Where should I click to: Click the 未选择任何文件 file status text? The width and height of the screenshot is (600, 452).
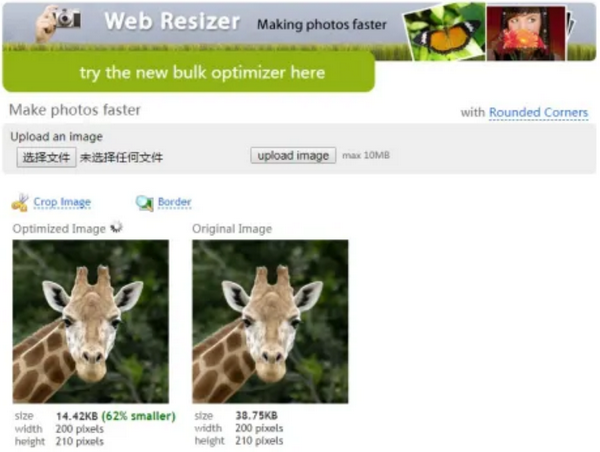[121, 157]
